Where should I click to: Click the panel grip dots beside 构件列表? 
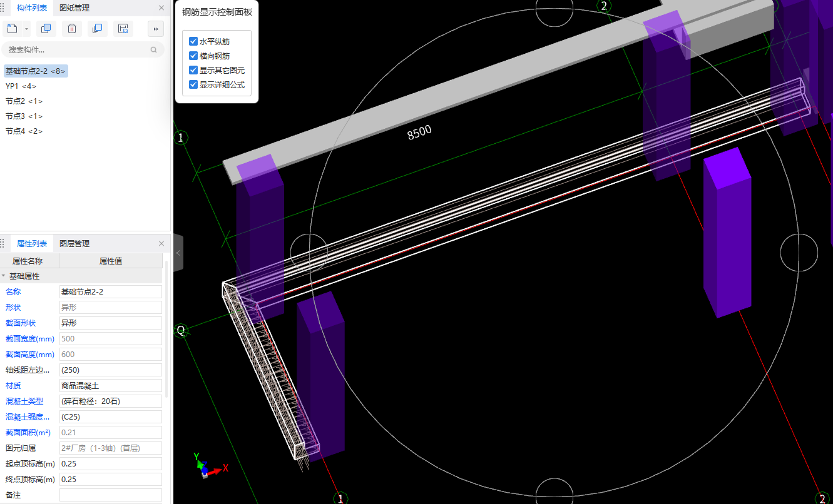click(x=3, y=8)
